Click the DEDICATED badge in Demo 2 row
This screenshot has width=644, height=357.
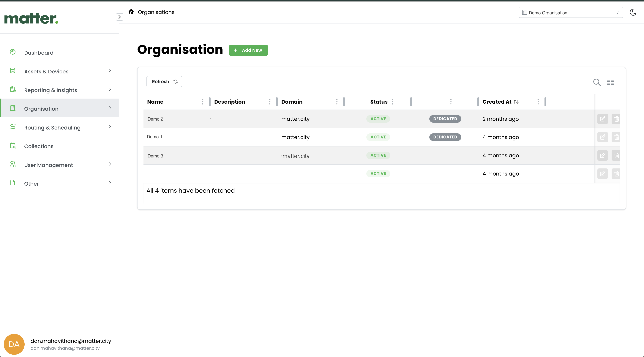[x=445, y=119]
